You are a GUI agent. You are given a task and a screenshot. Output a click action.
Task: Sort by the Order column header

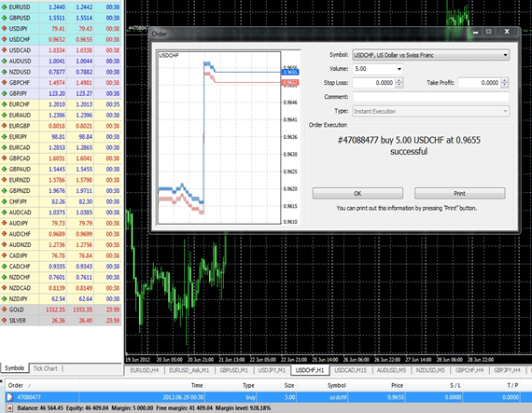coord(42,385)
